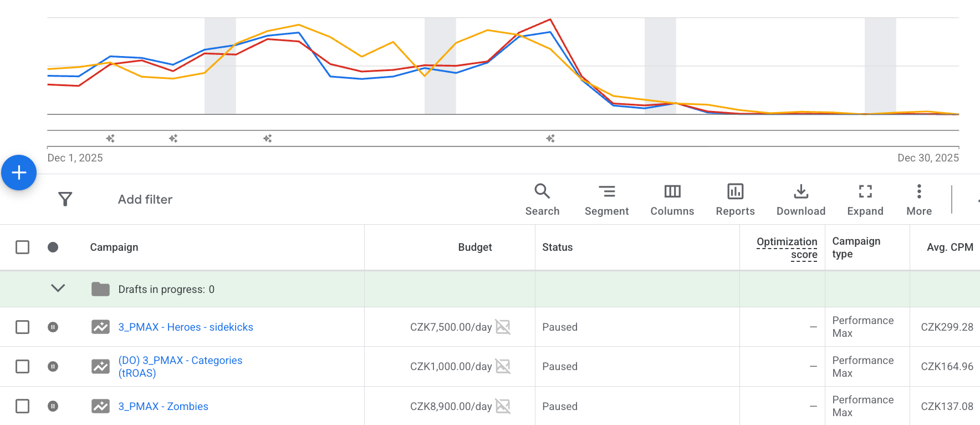Collapse the Drafts in progress row
This screenshot has height=425, width=980.
58,289
